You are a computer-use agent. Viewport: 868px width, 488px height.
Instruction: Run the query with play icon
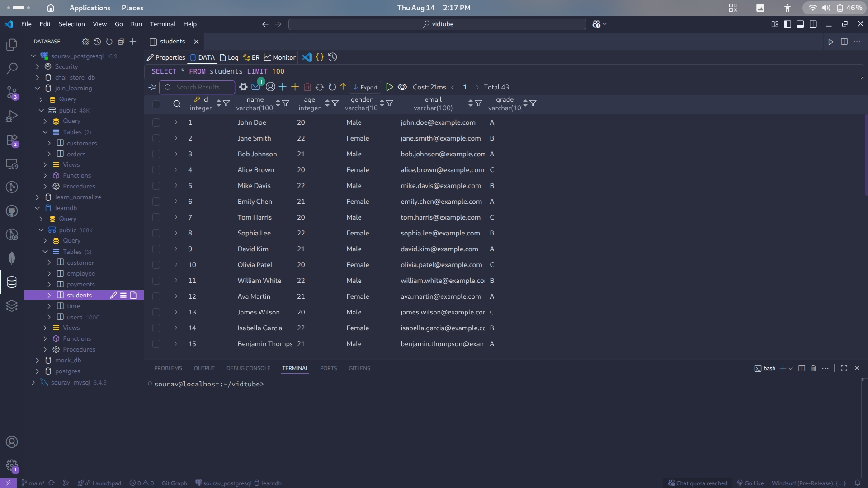(389, 87)
